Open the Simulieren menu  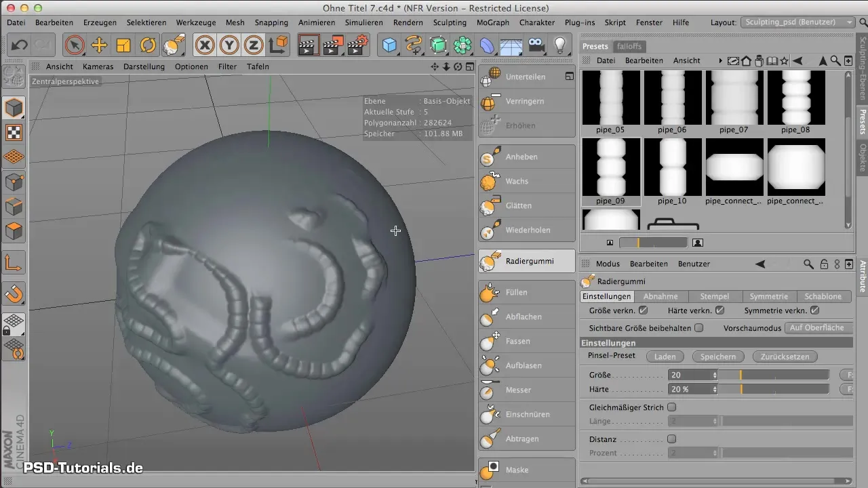click(364, 22)
